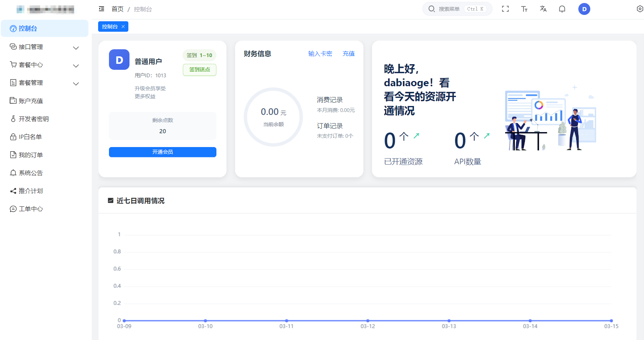Screen dimensions: 644x340
Task: Select the 控制台 tab
Action: (x=110, y=26)
